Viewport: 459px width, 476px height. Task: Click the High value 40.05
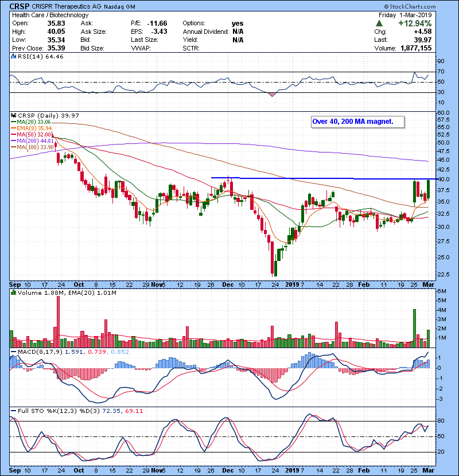point(56,32)
